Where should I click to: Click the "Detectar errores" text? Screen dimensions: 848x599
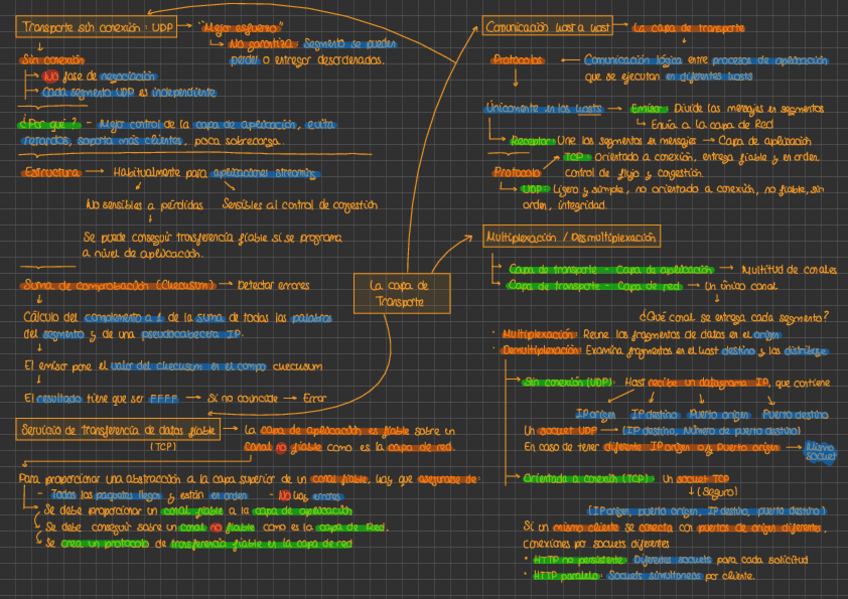click(273, 285)
